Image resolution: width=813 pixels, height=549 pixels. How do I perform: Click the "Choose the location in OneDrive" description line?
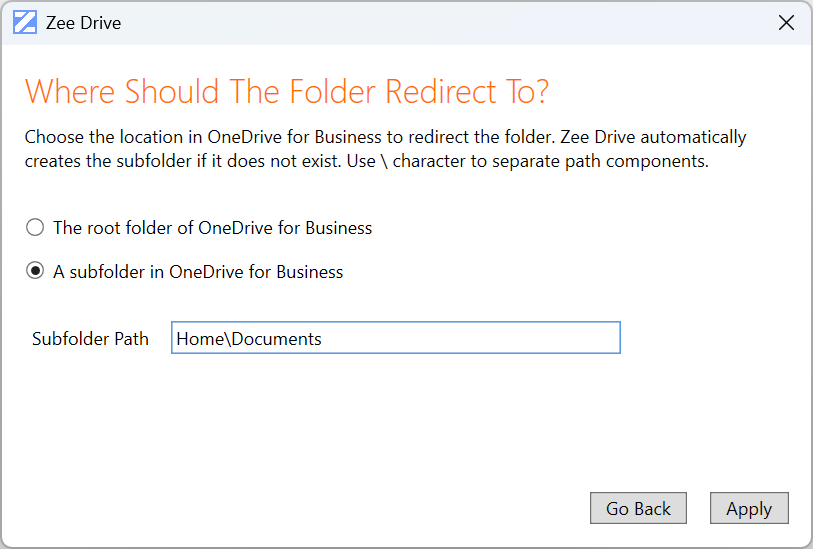coord(385,137)
